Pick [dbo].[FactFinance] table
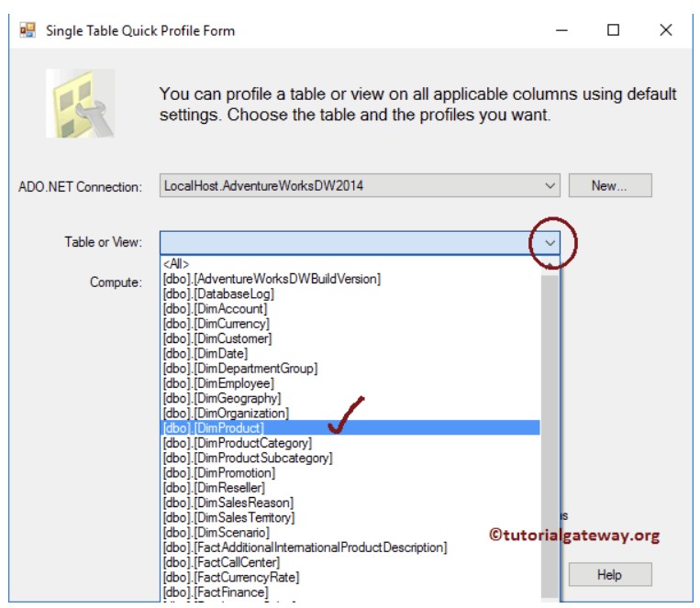This screenshot has width=700, height=608. click(350, 592)
